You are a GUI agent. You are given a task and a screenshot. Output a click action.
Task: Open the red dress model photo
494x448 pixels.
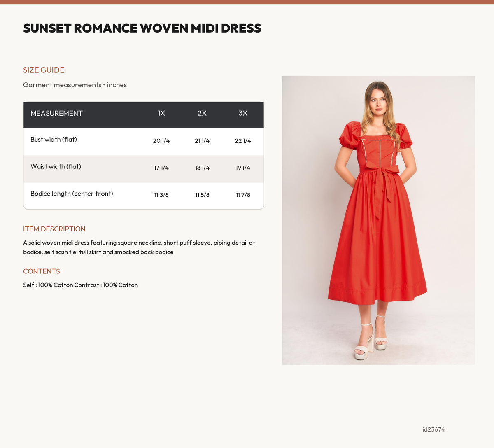tap(378, 220)
